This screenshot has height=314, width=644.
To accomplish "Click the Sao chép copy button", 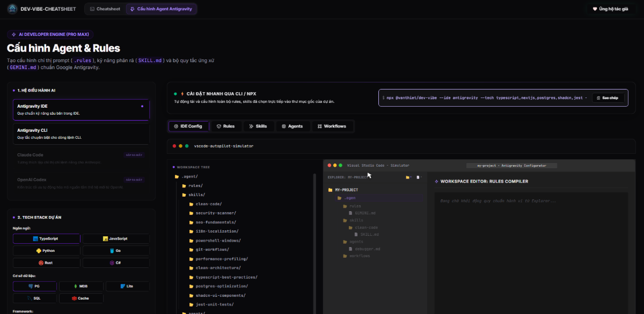I will 608,98.
